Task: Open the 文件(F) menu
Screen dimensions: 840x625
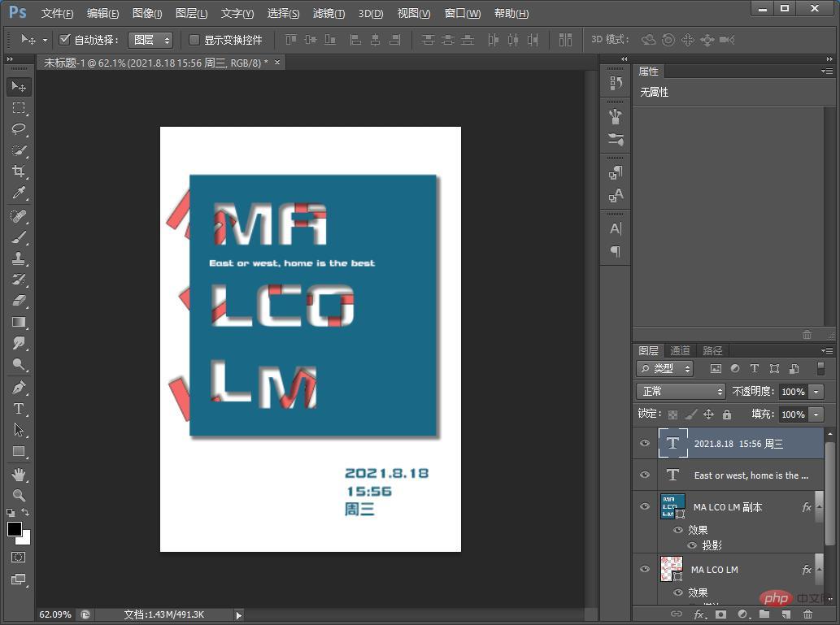Action: (x=57, y=13)
